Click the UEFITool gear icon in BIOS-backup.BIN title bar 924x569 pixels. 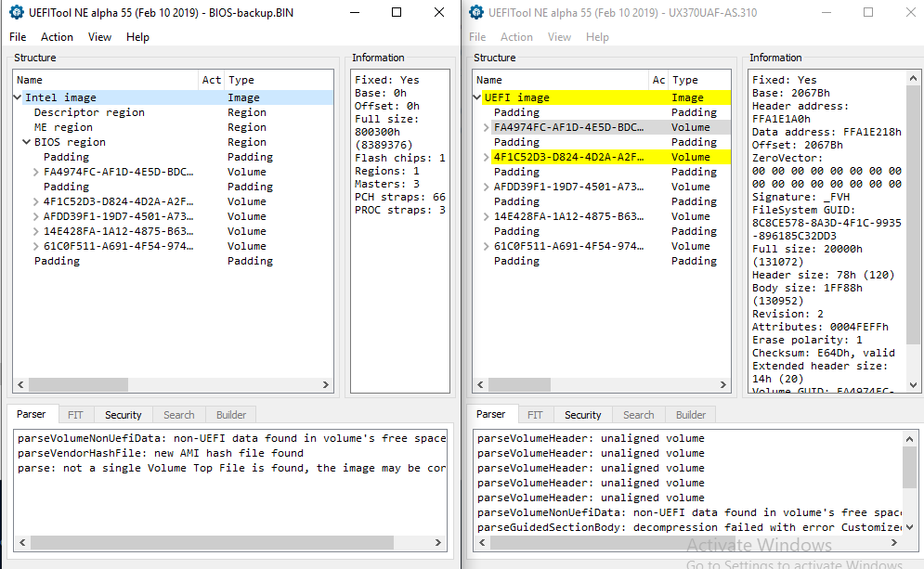tap(17, 12)
